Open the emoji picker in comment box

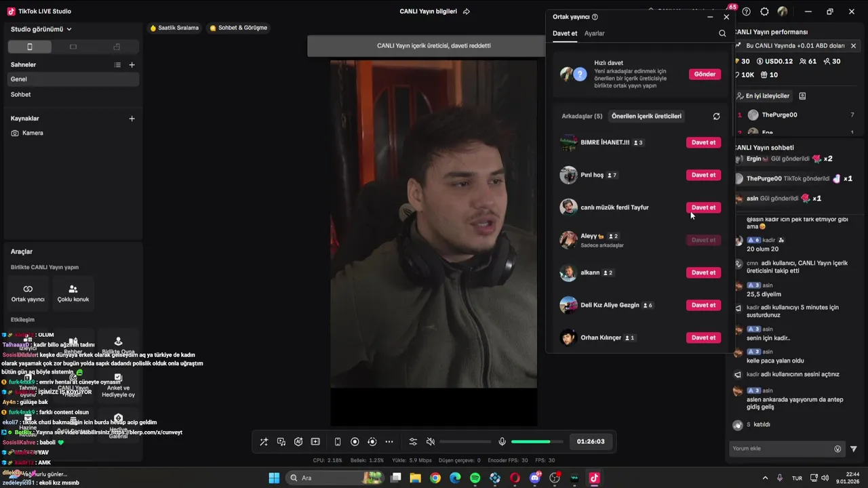[837, 449]
